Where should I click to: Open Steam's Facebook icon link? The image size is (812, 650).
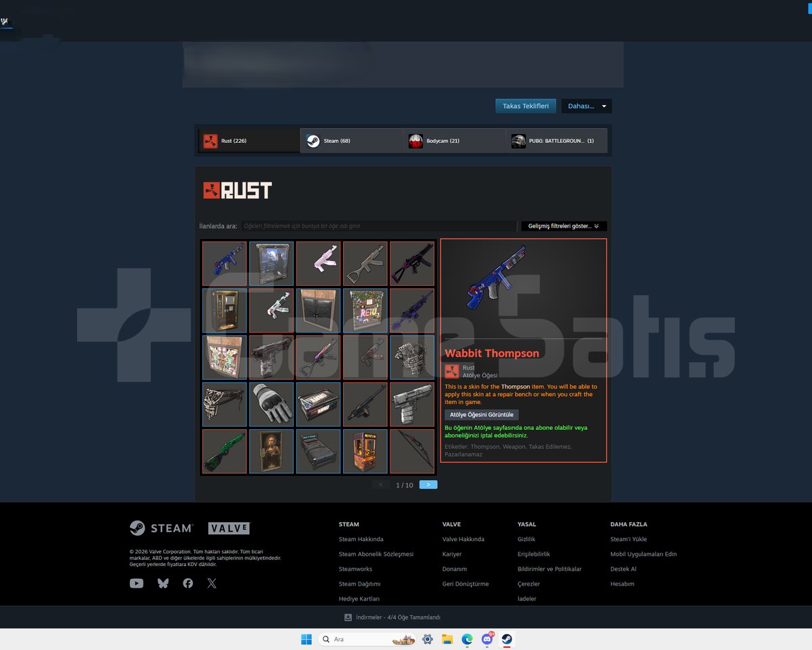click(x=188, y=583)
